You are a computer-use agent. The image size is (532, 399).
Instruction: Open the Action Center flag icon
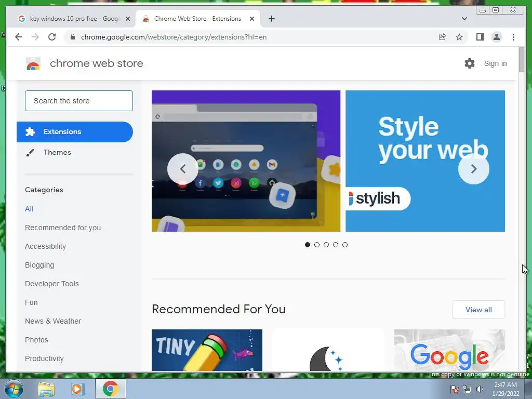(455, 389)
